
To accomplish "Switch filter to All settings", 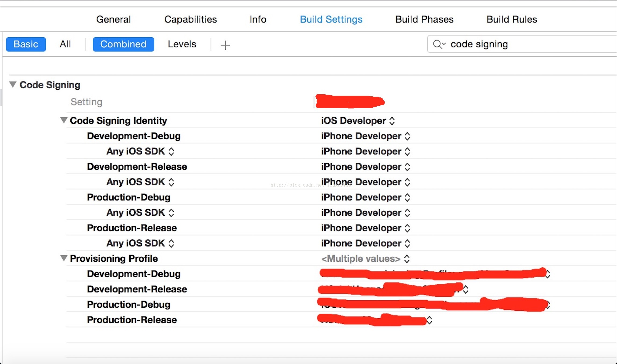I will pyautogui.click(x=65, y=44).
